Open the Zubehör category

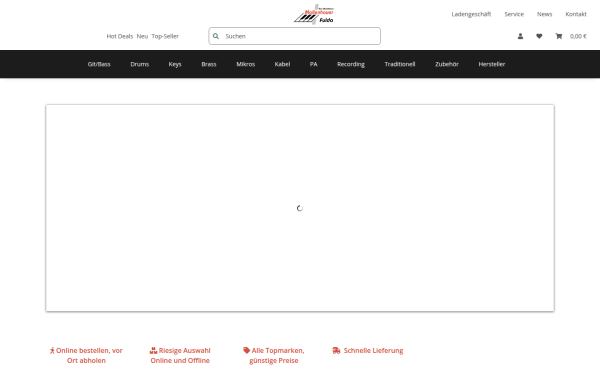447,64
